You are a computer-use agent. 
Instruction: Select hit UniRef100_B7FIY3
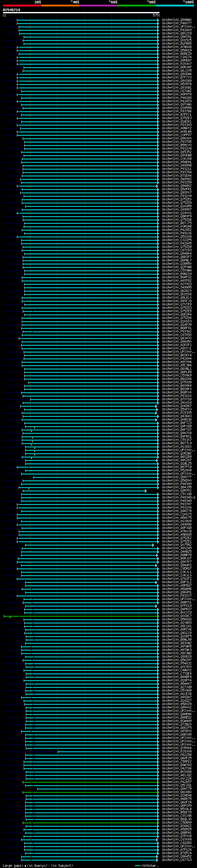176,78
